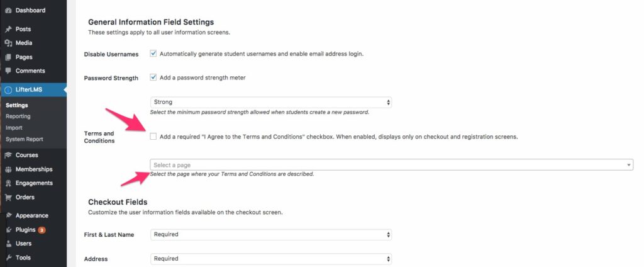Open the Reporting submenu item
Screen dimensions: 644x267
coord(18,116)
